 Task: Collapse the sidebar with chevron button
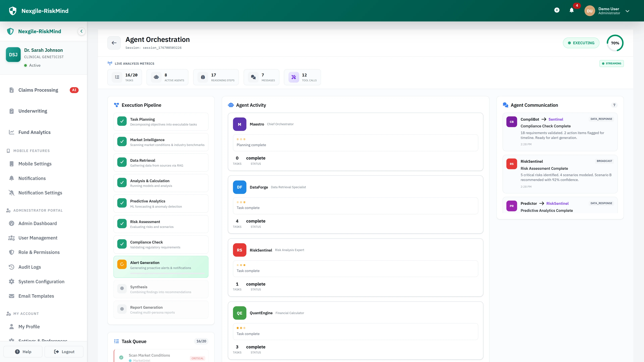point(81,31)
